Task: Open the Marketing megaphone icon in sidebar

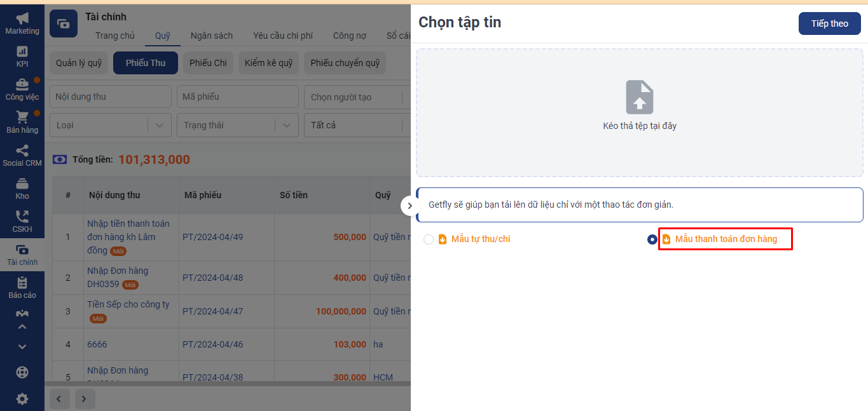Action: pyautogui.click(x=22, y=19)
